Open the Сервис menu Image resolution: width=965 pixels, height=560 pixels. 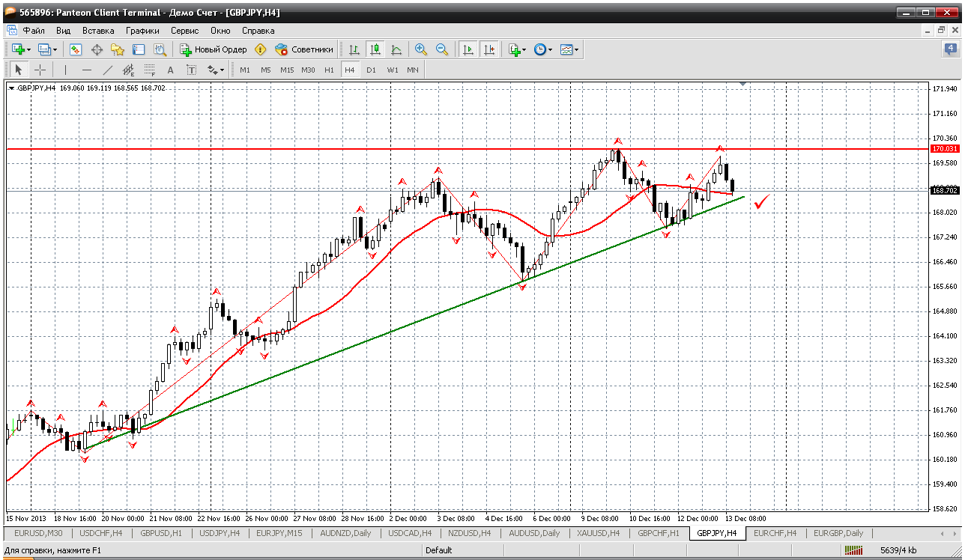pos(184,31)
